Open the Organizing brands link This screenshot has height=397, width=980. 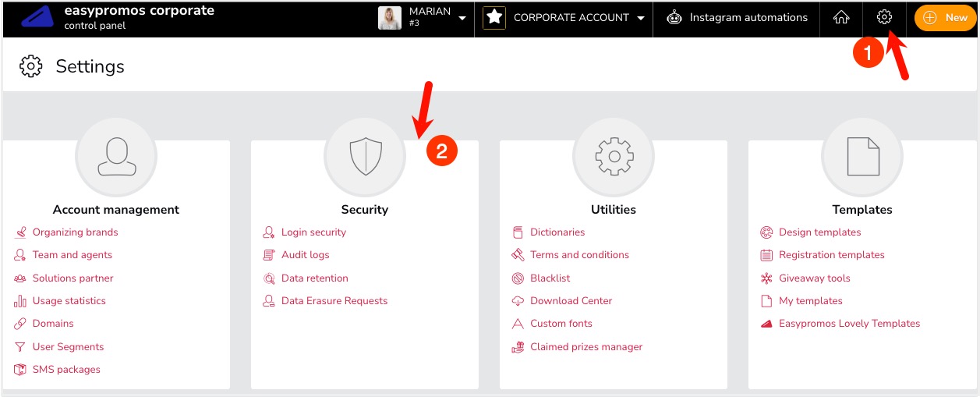click(76, 232)
